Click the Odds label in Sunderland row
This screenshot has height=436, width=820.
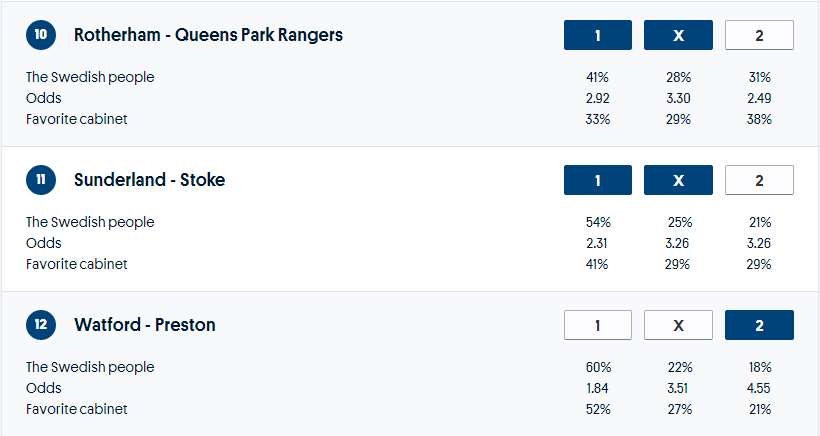pos(44,243)
